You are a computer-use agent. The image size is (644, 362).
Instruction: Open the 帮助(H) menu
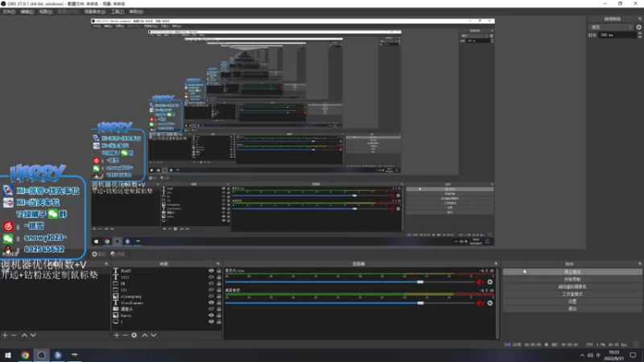(136, 12)
